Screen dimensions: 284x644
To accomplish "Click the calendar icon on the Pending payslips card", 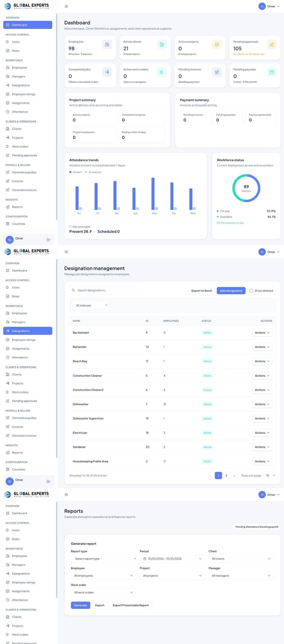I will click(x=272, y=72).
